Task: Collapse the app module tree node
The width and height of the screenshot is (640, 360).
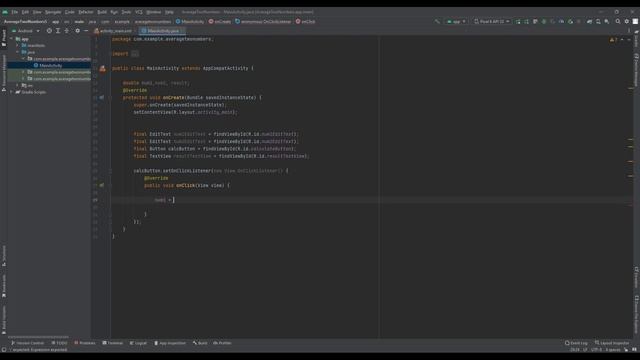Action: click(11, 39)
